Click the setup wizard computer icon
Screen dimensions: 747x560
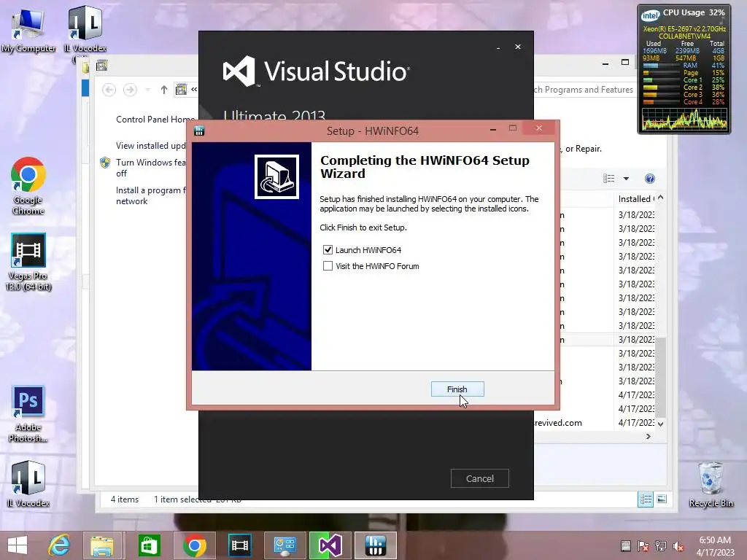click(276, 176)
